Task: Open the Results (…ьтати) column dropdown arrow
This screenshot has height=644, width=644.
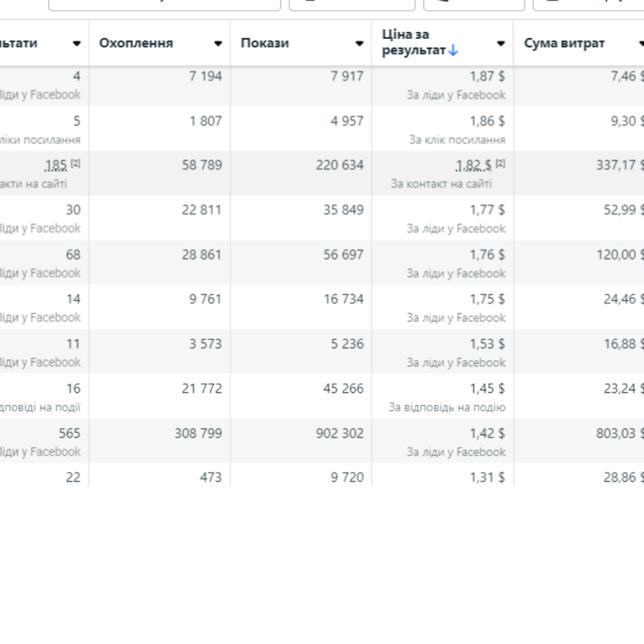Action: click(x=77, y=43)
